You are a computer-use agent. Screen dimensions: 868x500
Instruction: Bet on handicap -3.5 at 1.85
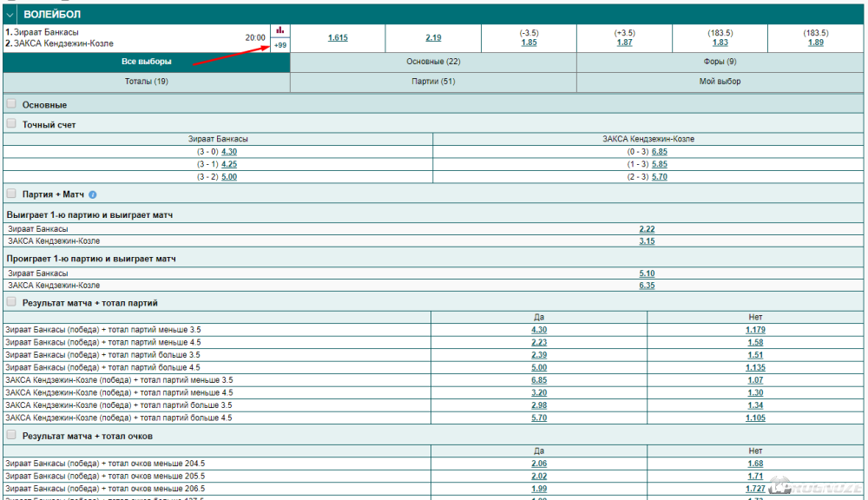[x=529, y=43]
